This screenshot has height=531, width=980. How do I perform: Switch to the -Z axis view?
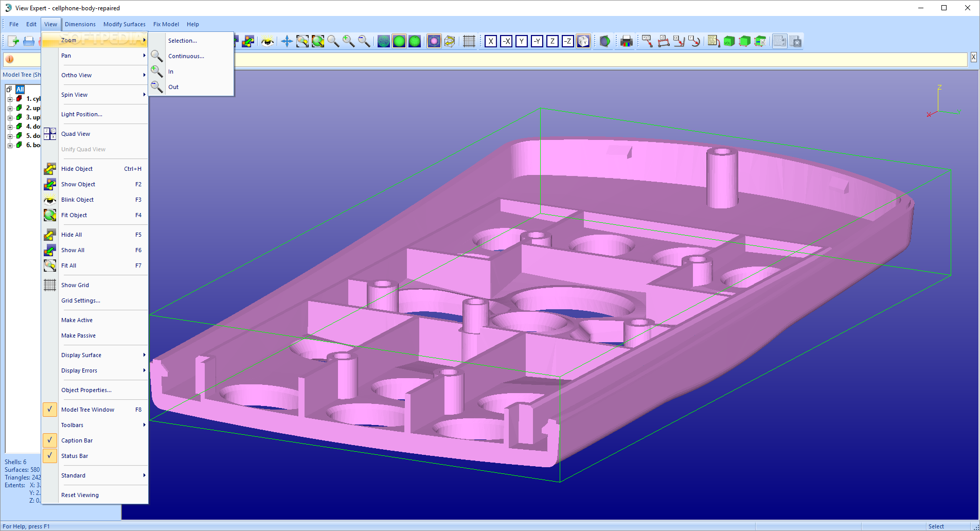click(x=568, y=41)
